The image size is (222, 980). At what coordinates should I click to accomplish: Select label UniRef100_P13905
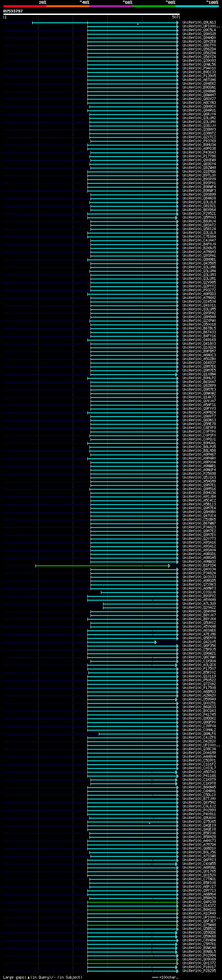(199, 76)
